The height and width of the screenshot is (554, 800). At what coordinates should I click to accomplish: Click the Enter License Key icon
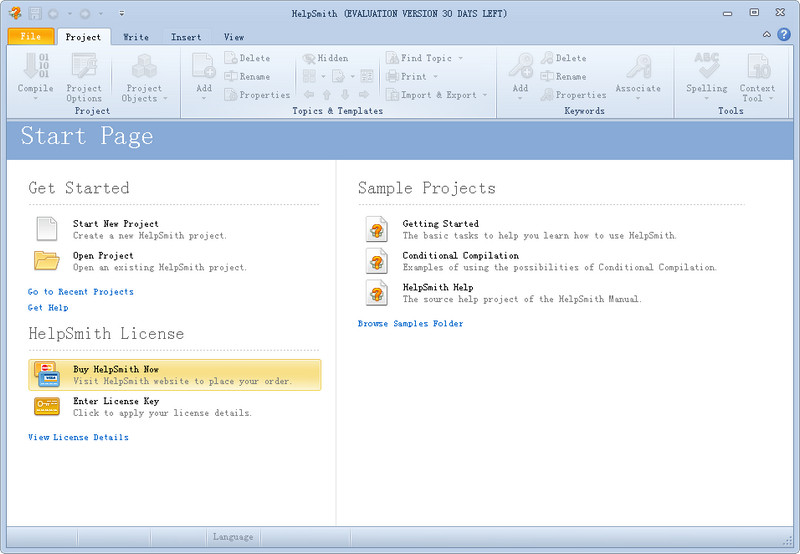coord(47,407)
